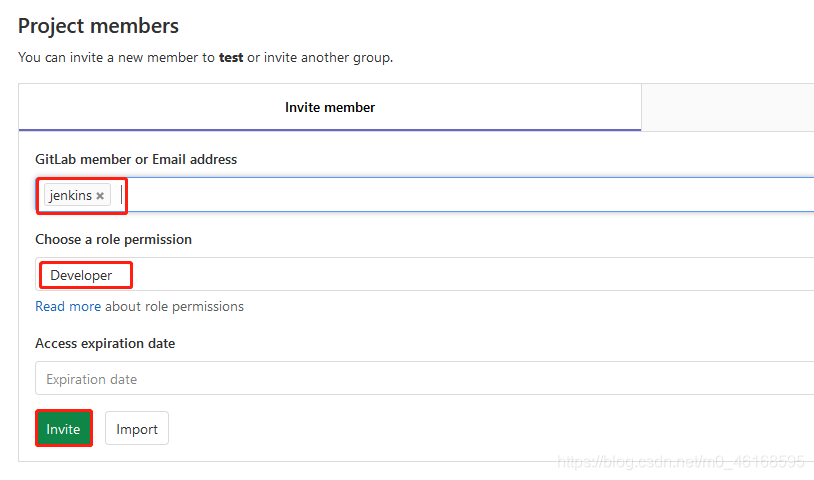The height and width of the screenshot is (480, 814).
Task: Click the bold test project name
Action: [231, 57]
